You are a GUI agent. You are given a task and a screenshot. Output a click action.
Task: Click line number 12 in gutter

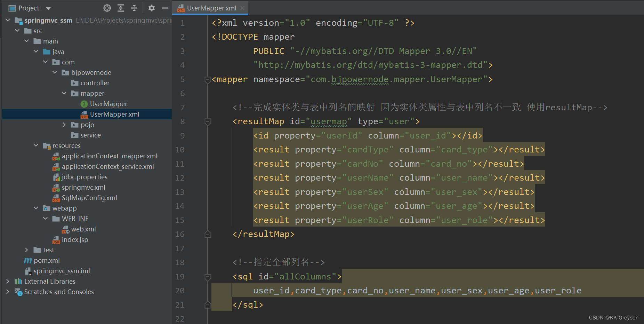180,178
